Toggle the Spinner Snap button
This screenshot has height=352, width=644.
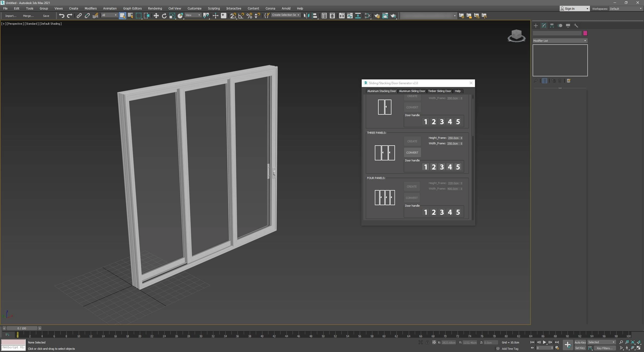pyautogui.click(x=257, y=16)
